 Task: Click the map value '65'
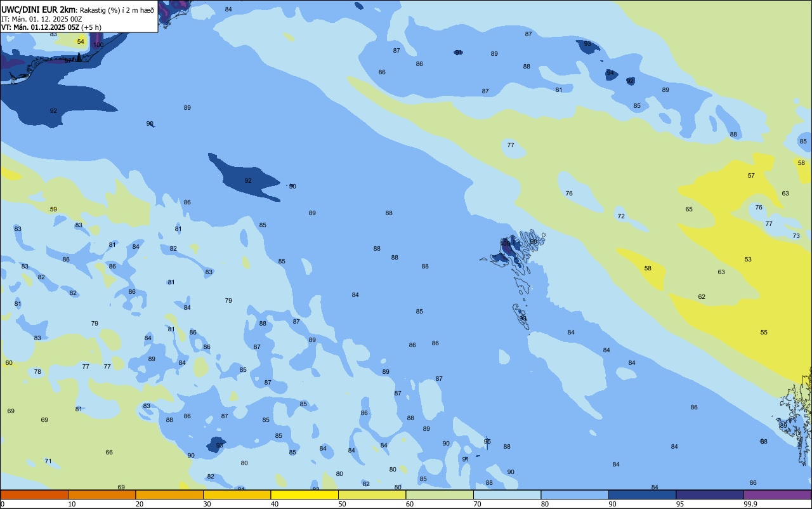(x=689, y=209)
